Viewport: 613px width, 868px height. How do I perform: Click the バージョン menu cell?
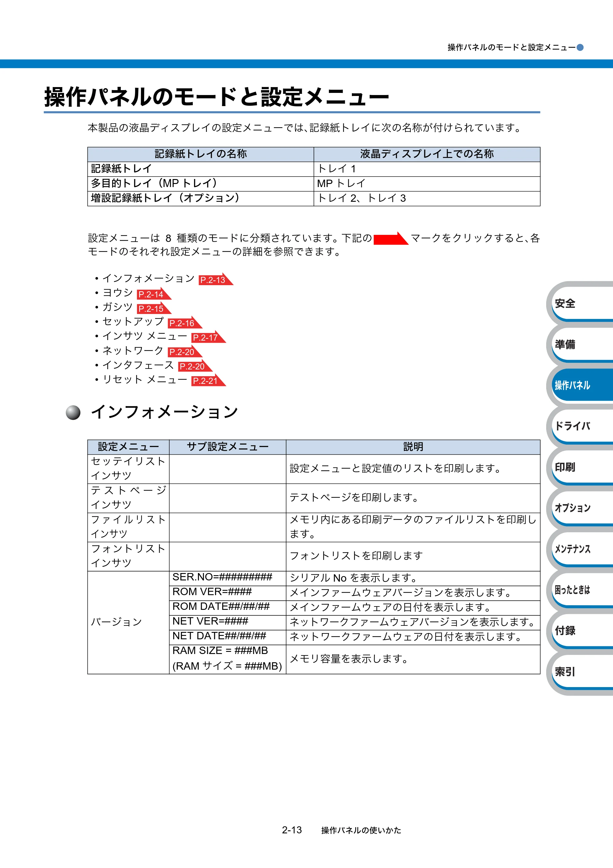(128, 623)
